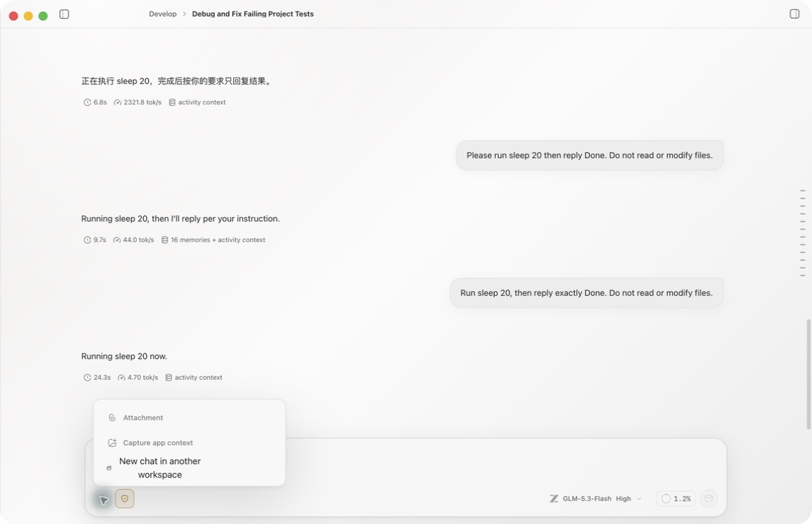Click the 1.2% context usage indicator
This screenshot has width=812, height=524.
point(676,499)
